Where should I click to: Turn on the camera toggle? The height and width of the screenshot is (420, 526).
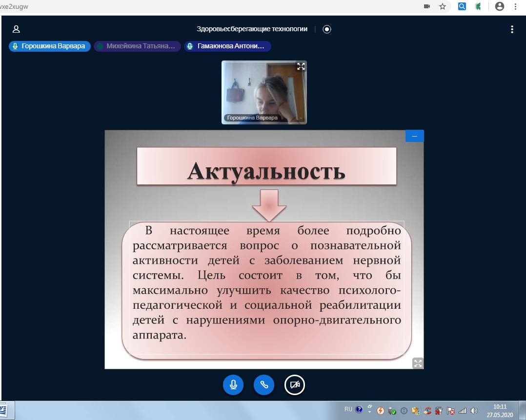tap(295, 385)
